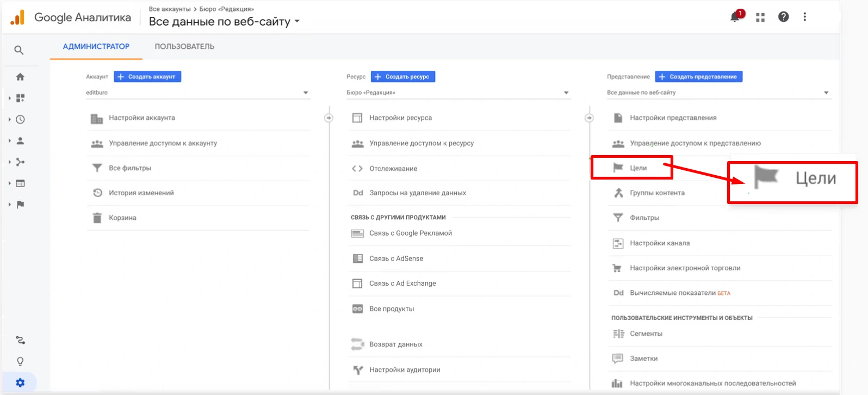Open Корзина in the account column
The image size is (868, 395).
122,218
